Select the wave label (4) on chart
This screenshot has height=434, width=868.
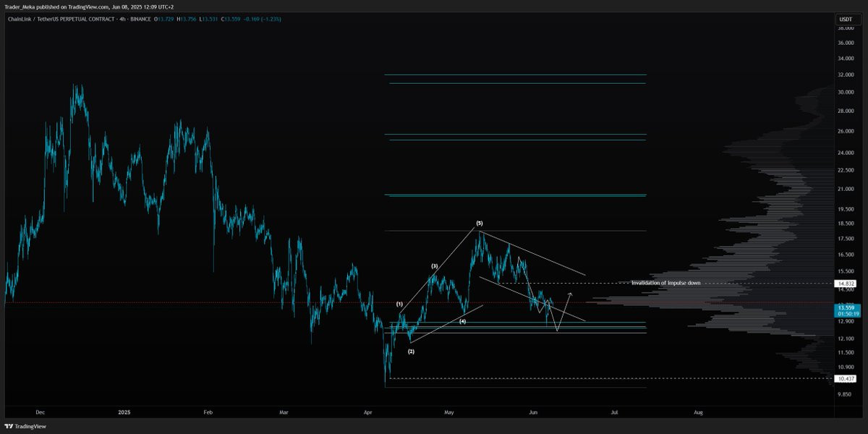pyautogui.click(x=462, y=320)
